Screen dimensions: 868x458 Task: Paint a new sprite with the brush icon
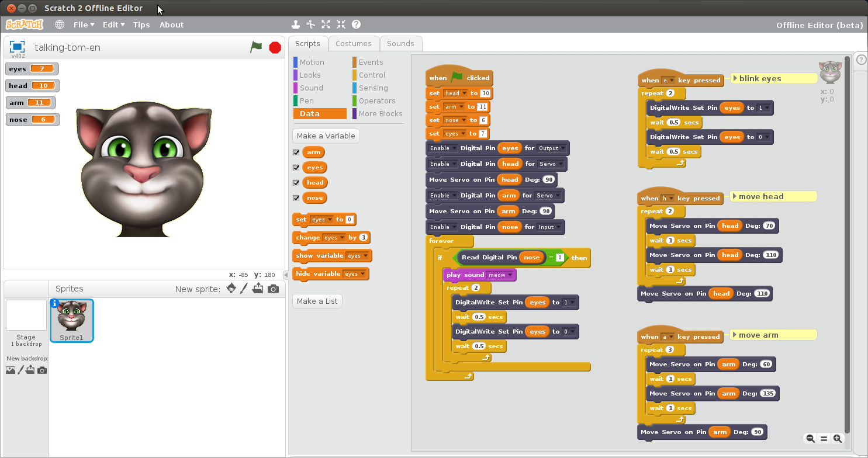pyautogui.click(x=244, y=289)
